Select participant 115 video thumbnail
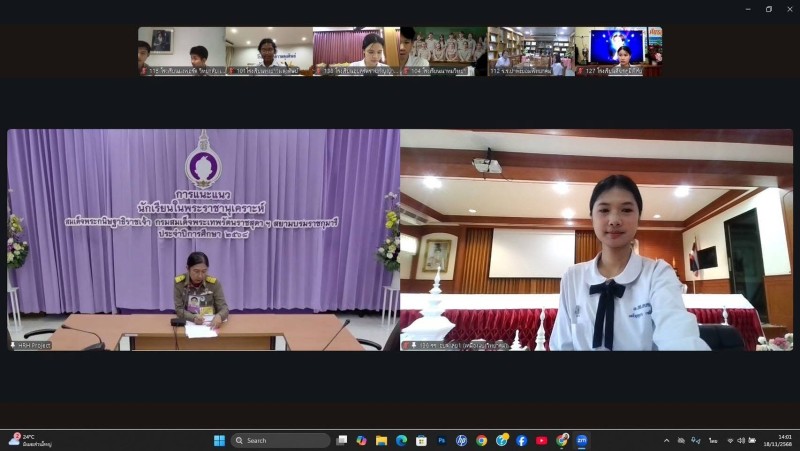The height and width of the screenshot is (451, 800). pos(181,51)
